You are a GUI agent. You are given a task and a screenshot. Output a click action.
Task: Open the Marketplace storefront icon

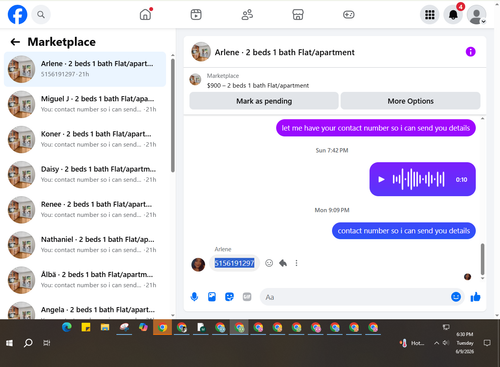298,14
